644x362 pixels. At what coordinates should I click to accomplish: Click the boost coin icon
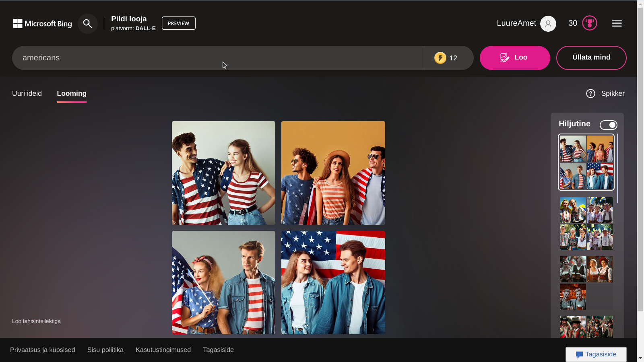coord(440,58)
